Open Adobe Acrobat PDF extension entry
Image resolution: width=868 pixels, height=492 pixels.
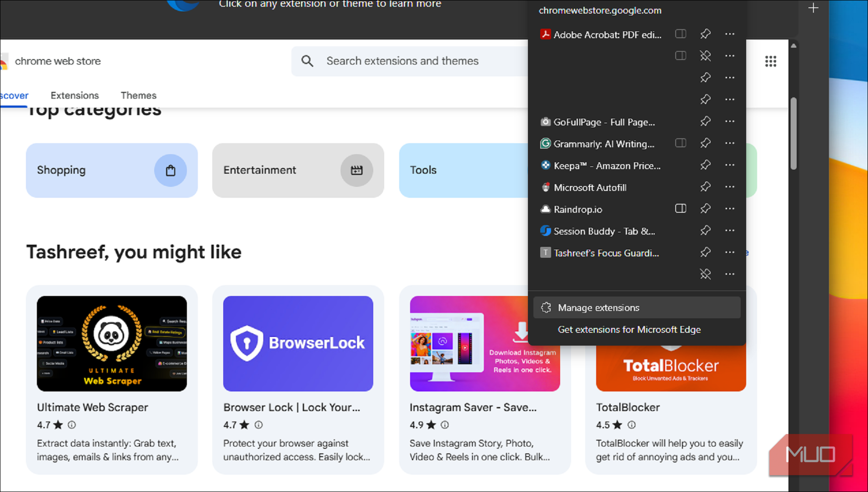click(601, 35)
